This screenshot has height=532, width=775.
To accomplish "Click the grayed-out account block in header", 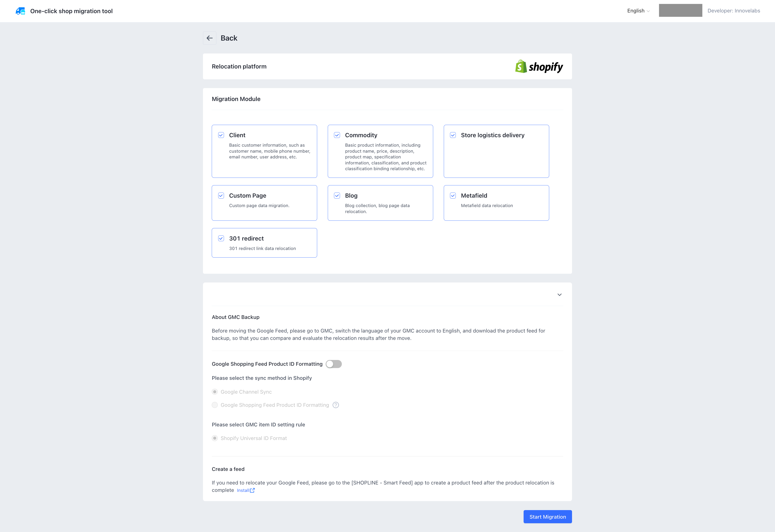I will 680,10.
